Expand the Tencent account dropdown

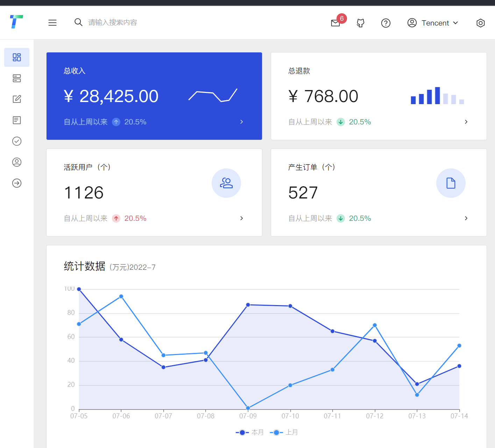(x=455, y=23)
